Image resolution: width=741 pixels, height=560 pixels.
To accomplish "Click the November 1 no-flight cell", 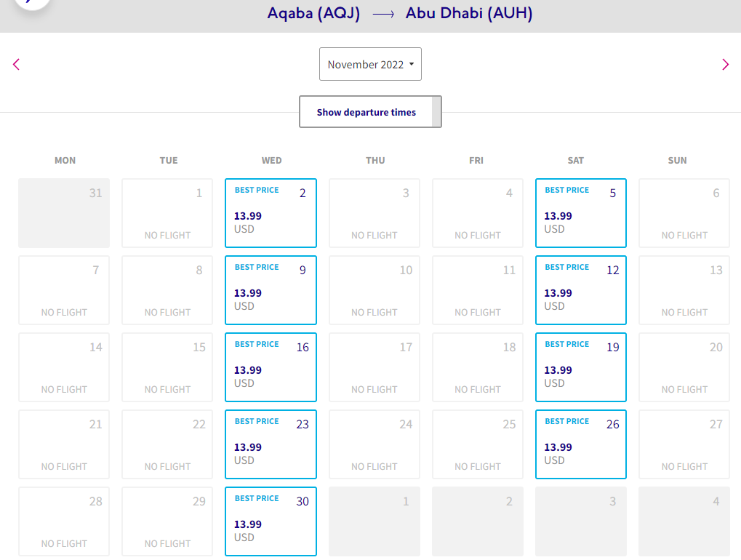I will 167,212.
